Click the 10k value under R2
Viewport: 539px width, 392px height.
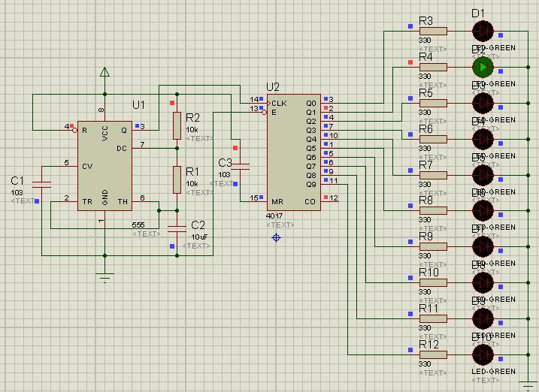tap(192, 130)
